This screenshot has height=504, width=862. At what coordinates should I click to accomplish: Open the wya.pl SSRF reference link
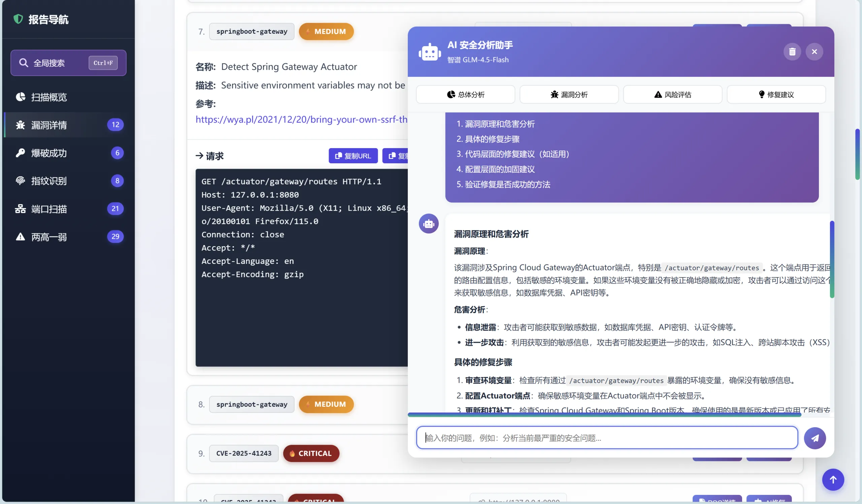point(301,120)
